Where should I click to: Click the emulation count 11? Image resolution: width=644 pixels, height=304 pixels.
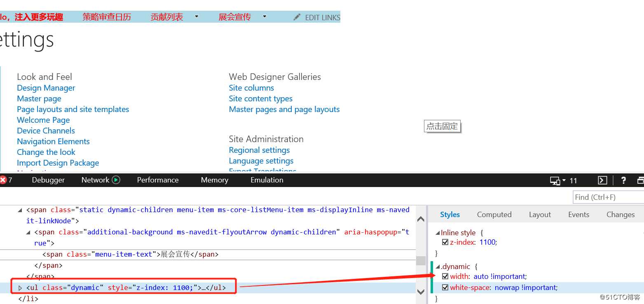pos(574,180)
